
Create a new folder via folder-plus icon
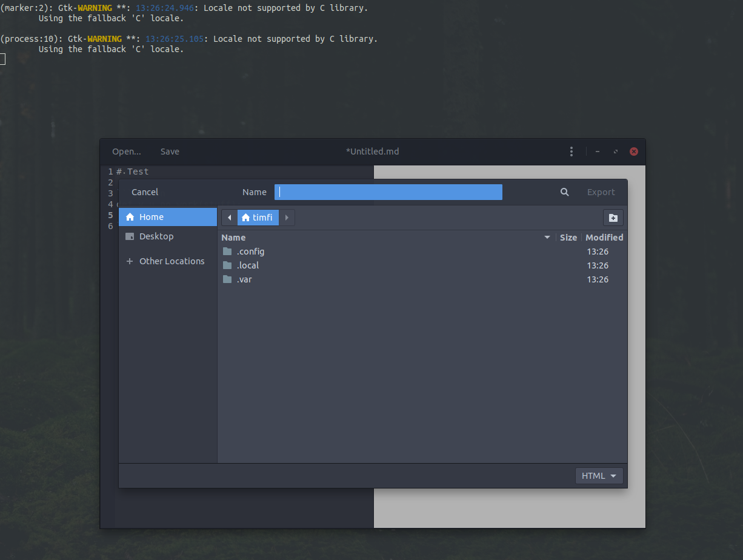point(613,218)
